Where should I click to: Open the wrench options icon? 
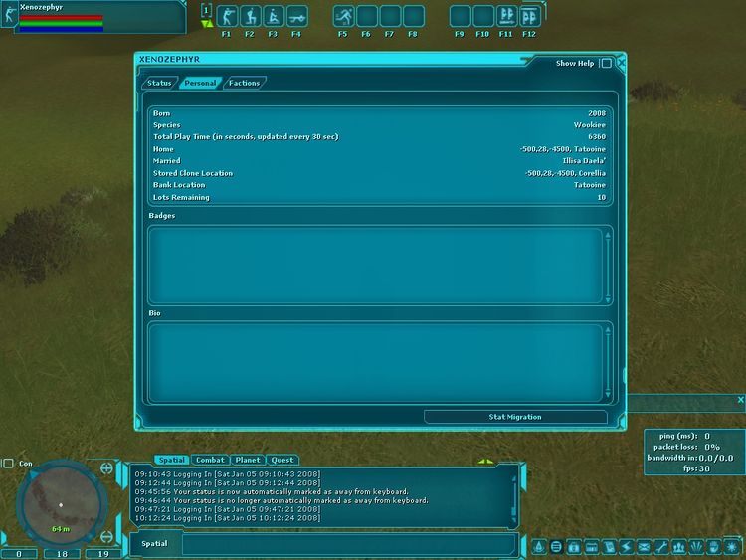[661, 547]
